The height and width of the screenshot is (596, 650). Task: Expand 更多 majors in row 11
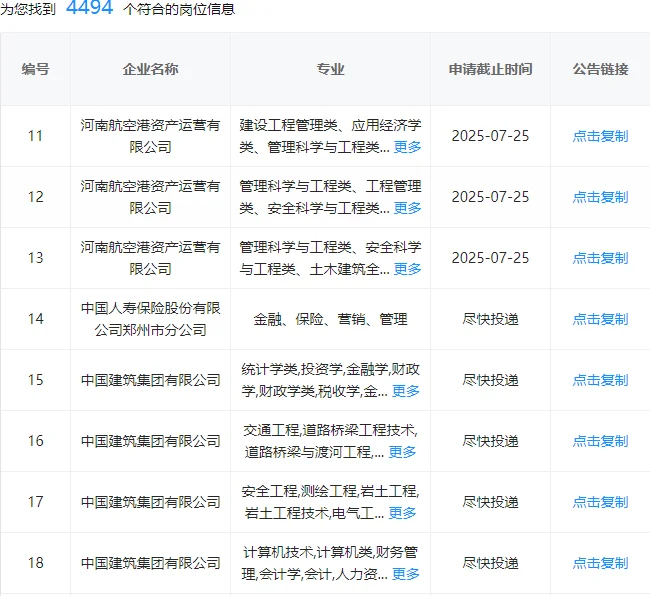tap(407, 147)
